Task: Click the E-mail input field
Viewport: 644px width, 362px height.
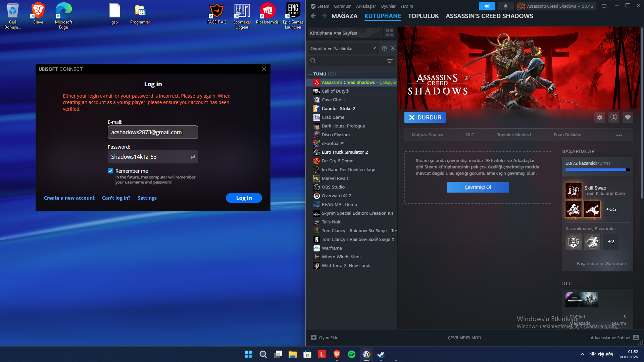Action: pyautogui.click(x=153, y=132)
